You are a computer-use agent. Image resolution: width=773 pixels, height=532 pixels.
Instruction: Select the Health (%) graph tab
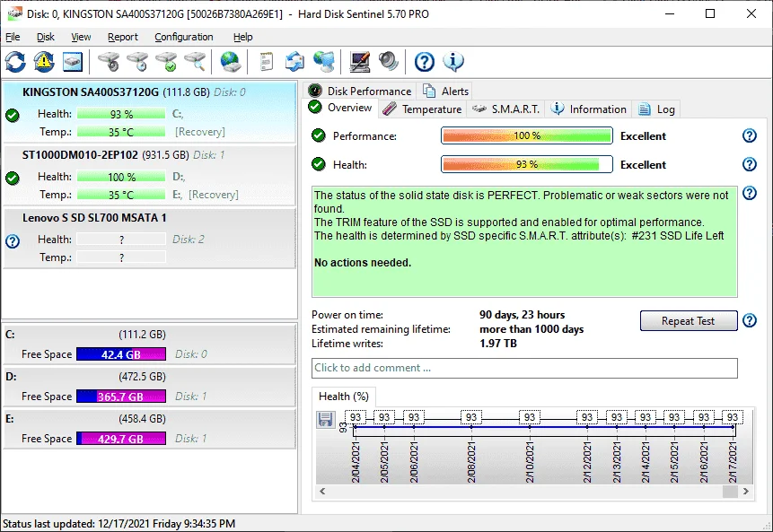(344, 397)
